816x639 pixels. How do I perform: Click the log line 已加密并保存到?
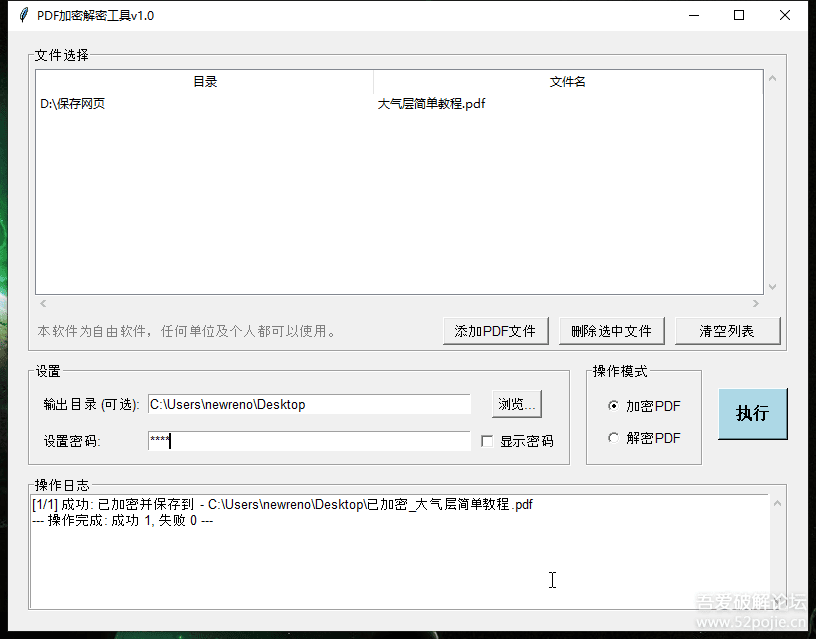283,504
